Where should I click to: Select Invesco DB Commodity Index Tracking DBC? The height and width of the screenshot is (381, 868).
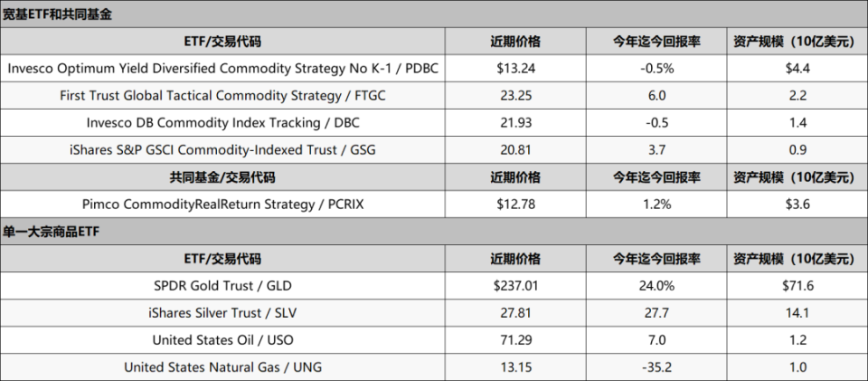click(222, 123)
